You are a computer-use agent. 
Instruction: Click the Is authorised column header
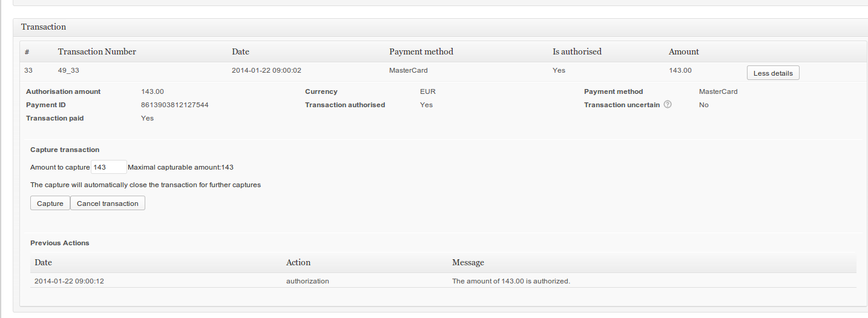click(x=577, y=52)
